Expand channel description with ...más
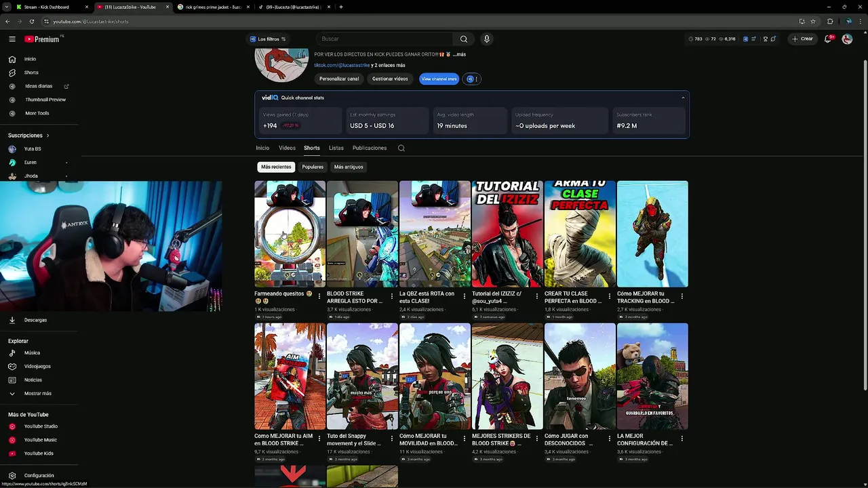The width and height of the screenshot is (868, 488). (459, 54)
